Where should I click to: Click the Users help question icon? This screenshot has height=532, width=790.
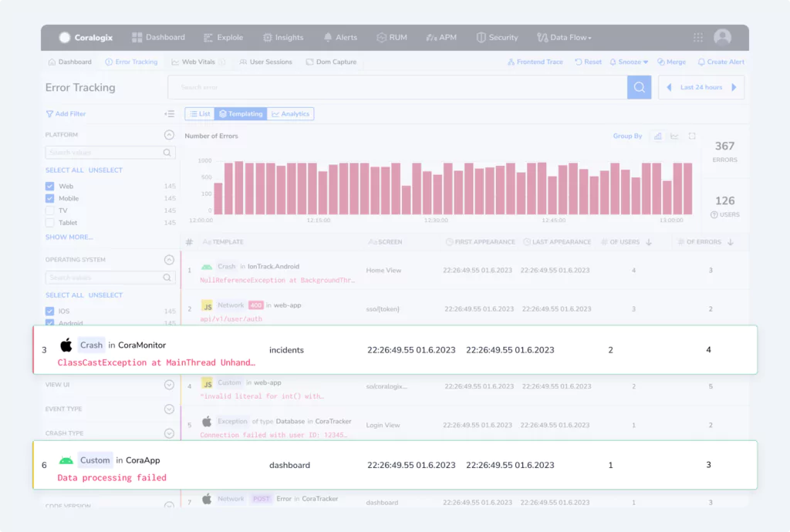click(x=714, y=215)
